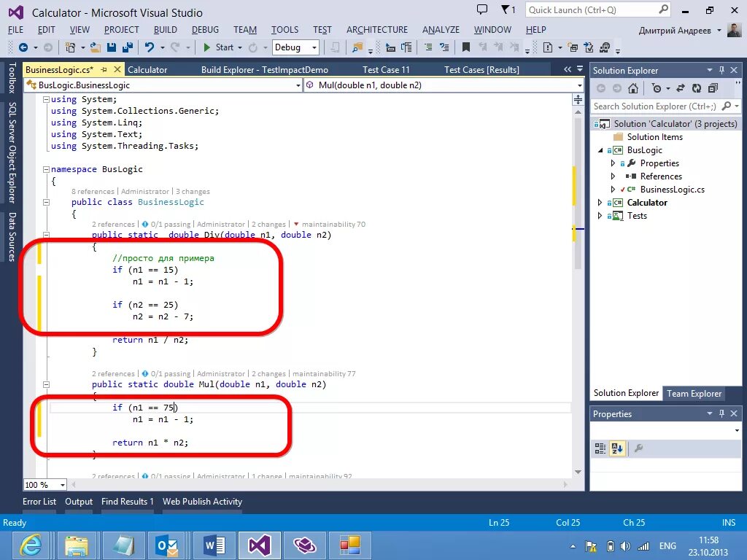Click the Save icon on the toolbar

tap(112, 47)
